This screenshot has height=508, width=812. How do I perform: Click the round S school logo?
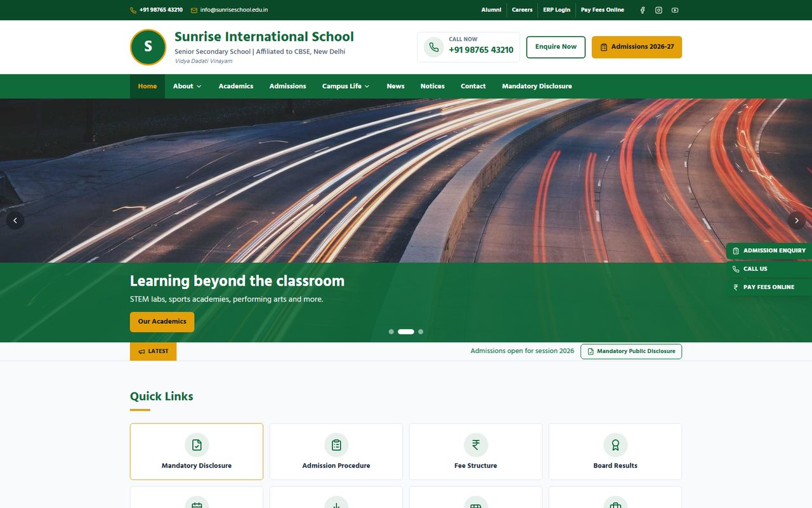148,47
